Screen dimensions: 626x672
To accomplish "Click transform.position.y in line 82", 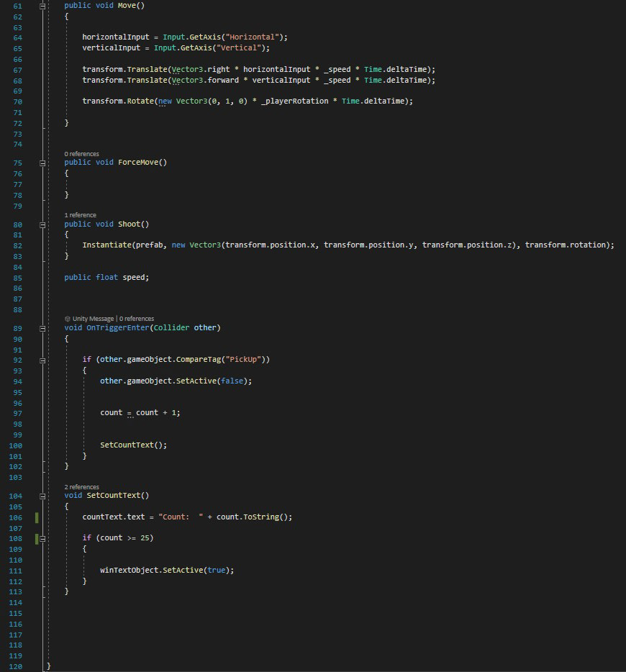I will point(368,245).
